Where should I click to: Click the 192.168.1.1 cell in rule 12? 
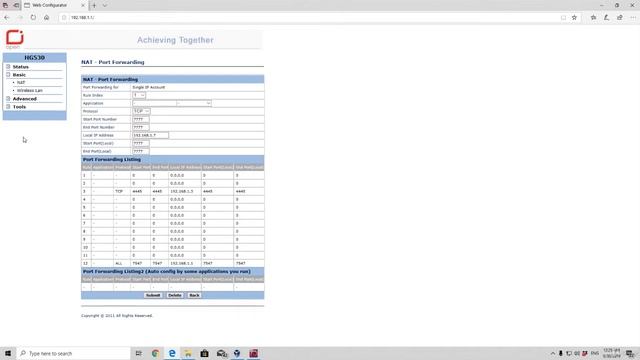(182, 263)
